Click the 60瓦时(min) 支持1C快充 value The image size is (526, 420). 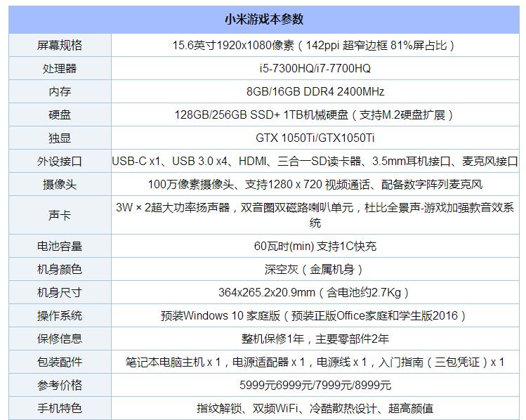[315, 246]
